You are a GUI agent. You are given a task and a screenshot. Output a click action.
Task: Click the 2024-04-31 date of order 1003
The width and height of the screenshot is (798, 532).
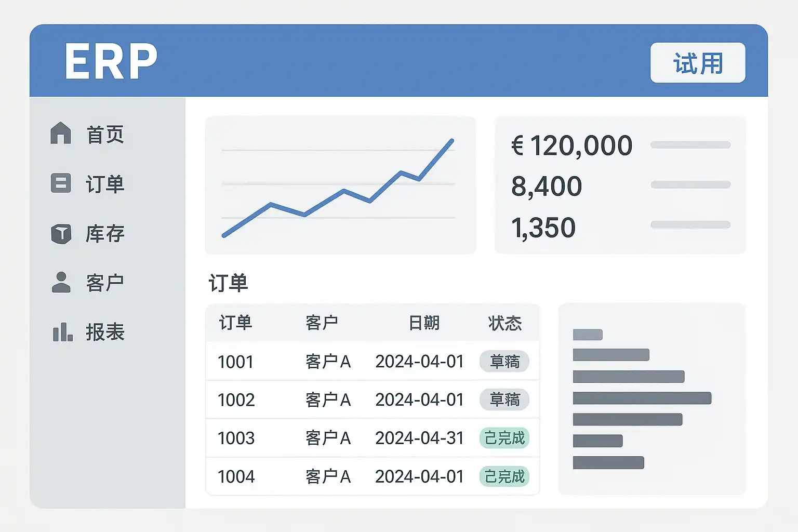[x=419, y=438]
